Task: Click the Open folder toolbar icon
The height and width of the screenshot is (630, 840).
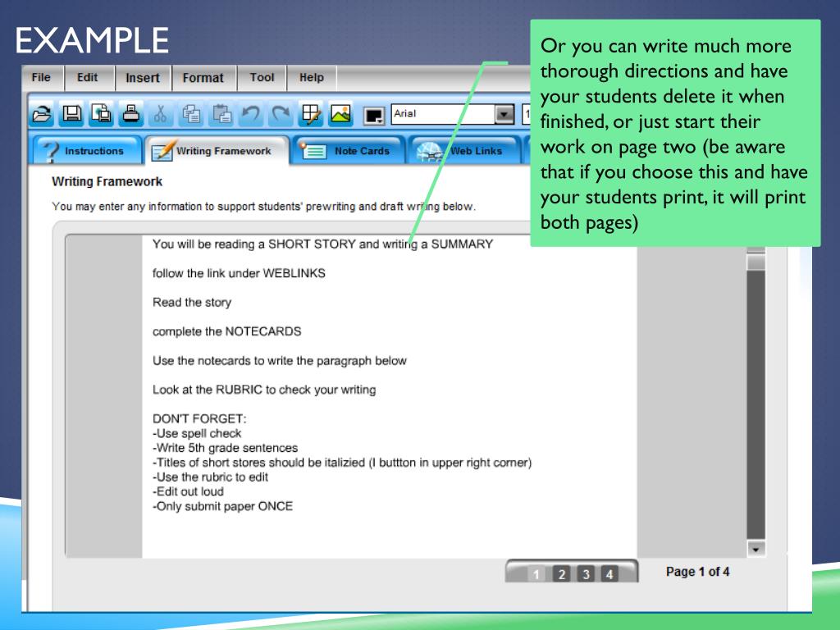Action: 42,113
